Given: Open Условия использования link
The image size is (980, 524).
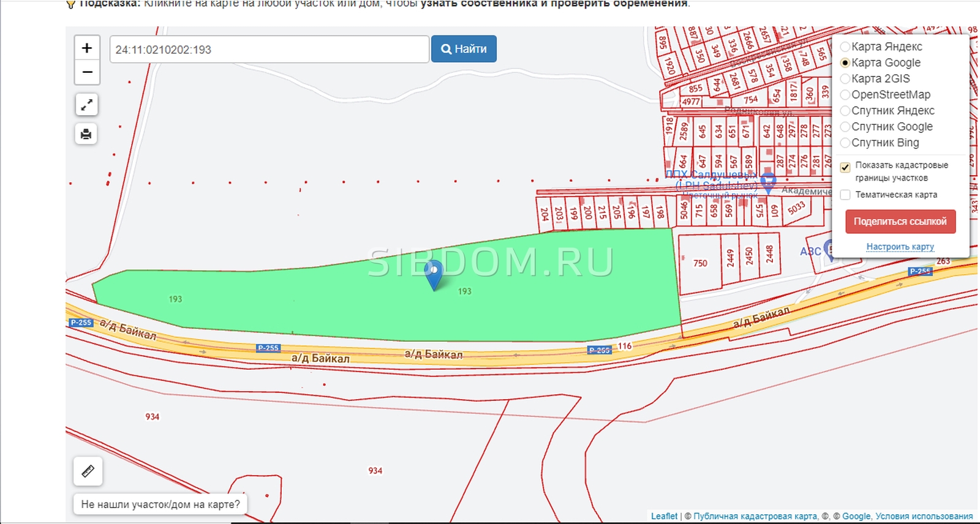Looking at the screenshot, I should click(x=924, y=516).
